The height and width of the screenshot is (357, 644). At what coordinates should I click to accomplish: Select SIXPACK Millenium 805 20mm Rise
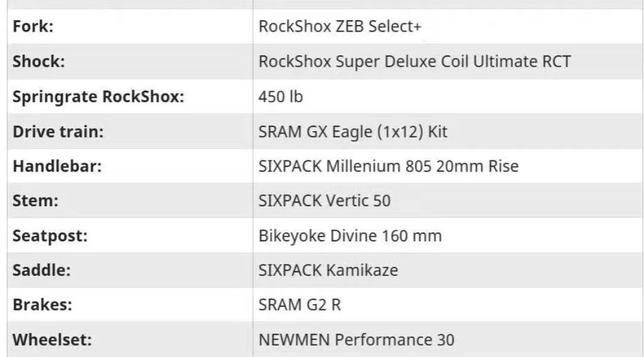[388, 166]
